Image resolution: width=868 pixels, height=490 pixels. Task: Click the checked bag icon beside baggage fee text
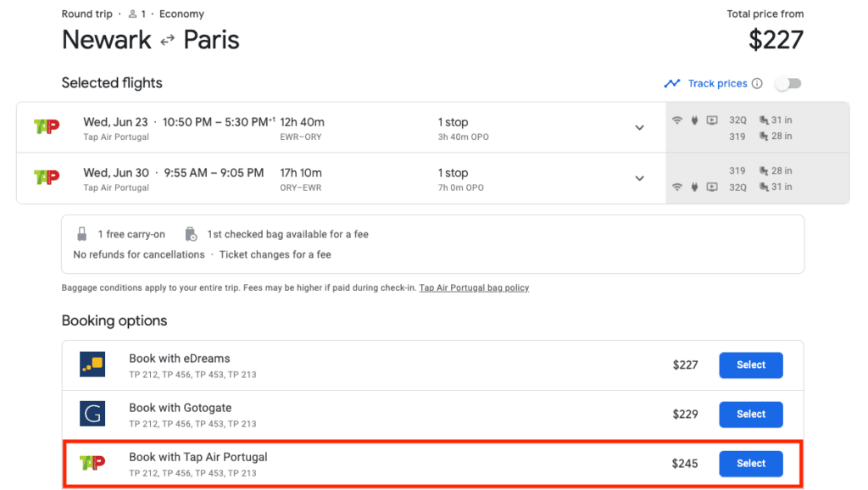(191, 233)
